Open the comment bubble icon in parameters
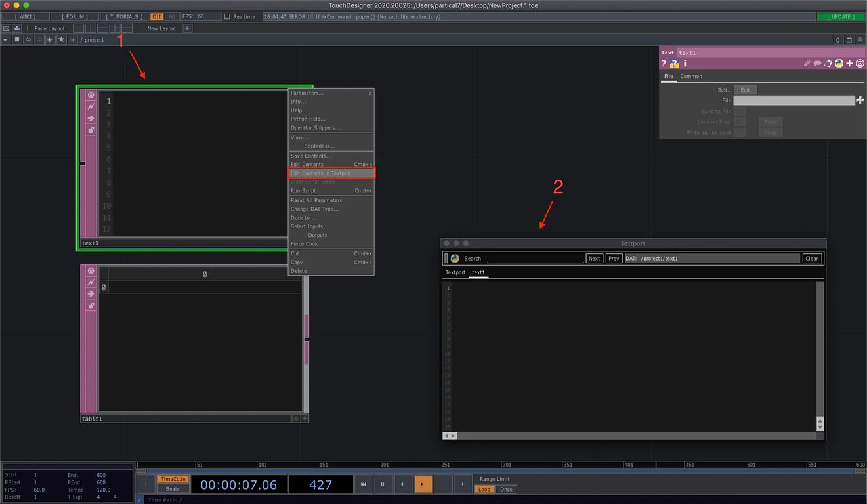Viewport: 867px width, 504px height. click(818, 64)
